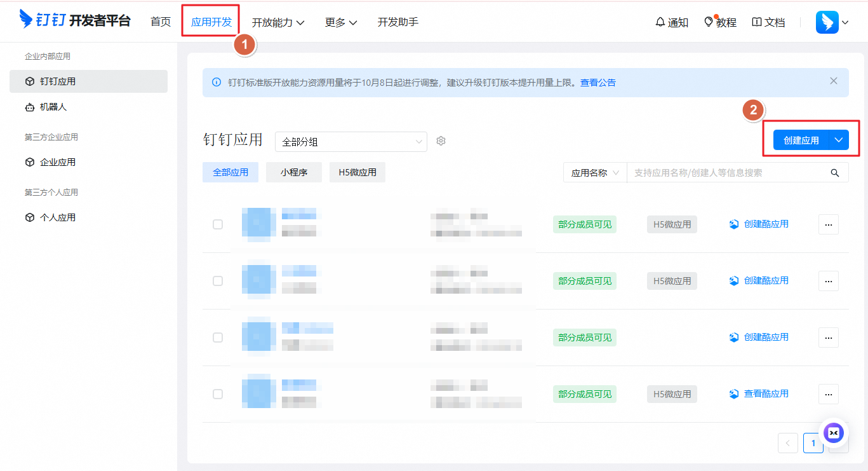Check the last application row checkbox
The height and width of the screenshot is (471, 868).
click(x=218, y=394)
